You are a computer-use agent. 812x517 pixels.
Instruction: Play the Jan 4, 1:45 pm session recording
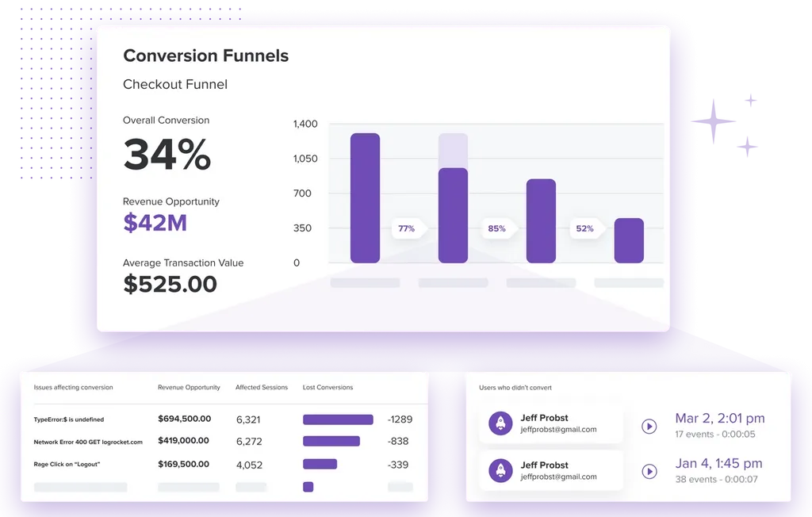click(649, 472)
